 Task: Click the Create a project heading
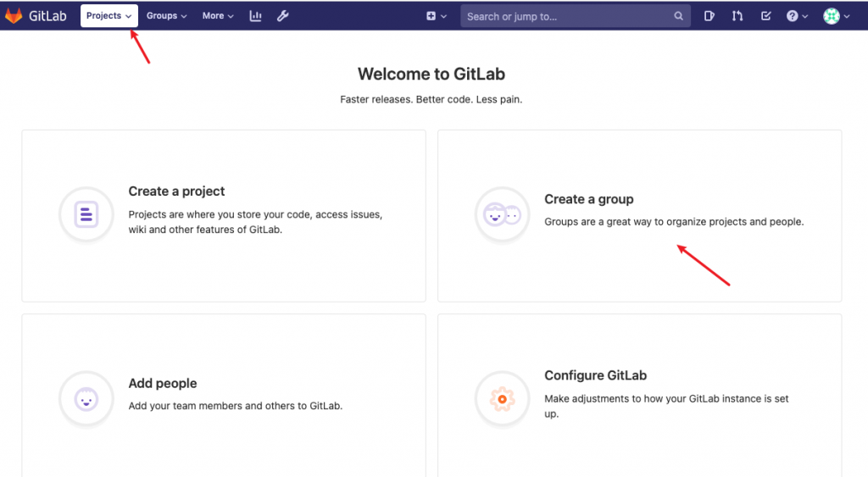click(176, 191)
